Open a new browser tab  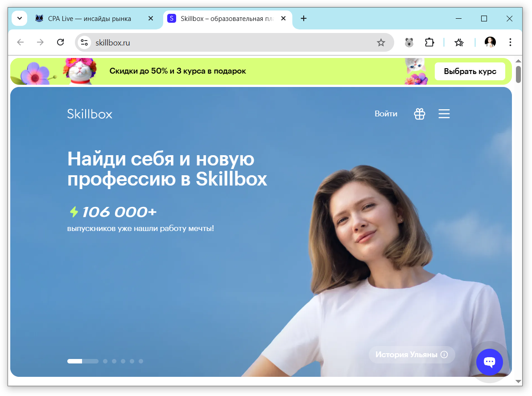[x=304, y=18]
